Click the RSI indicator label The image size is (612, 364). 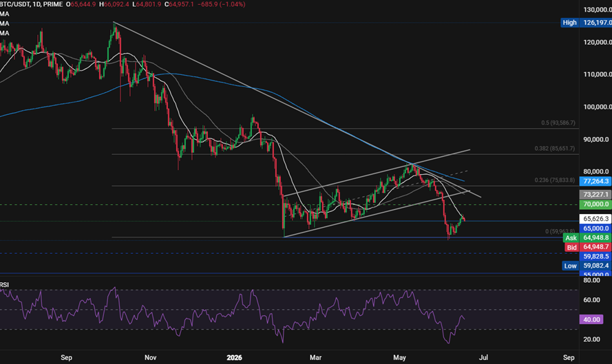coord(4,285)
